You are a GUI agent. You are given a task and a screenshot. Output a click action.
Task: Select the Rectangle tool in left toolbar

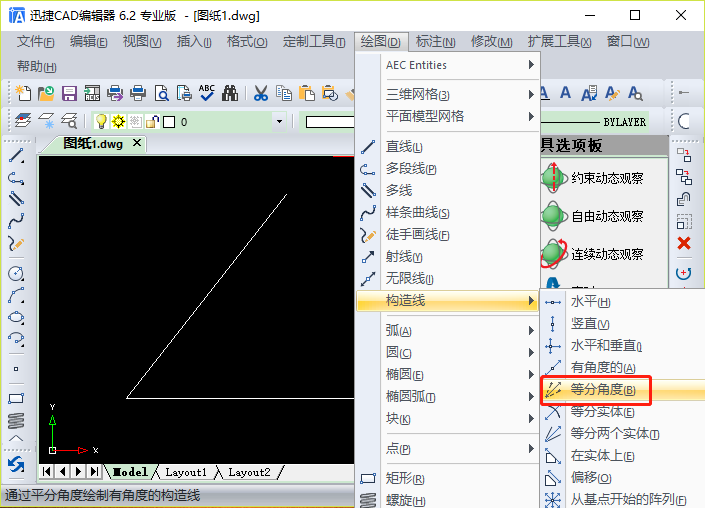coord(16,398)
